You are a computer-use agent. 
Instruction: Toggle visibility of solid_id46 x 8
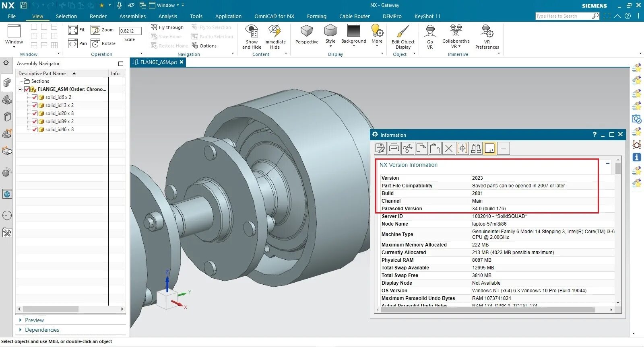click(35, 129)
